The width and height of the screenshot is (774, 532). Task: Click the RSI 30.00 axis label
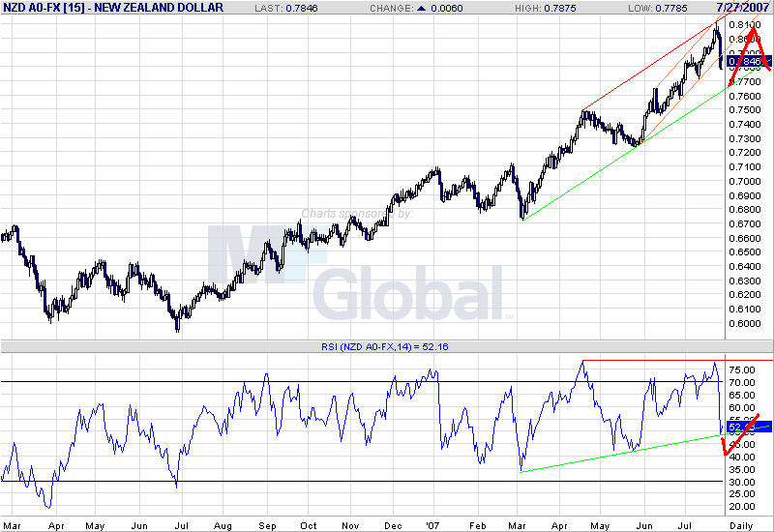pos(741,482)
